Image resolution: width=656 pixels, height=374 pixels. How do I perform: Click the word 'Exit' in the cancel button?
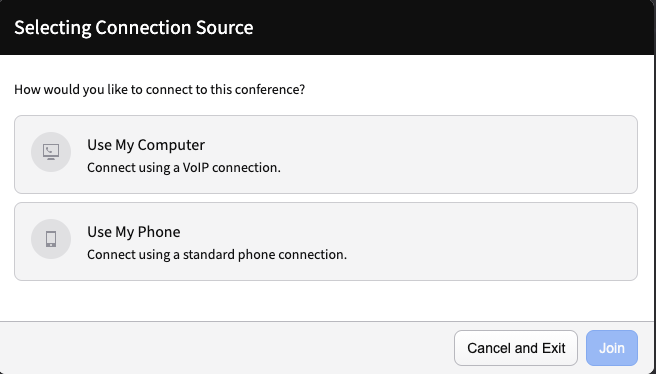point(554,348)
